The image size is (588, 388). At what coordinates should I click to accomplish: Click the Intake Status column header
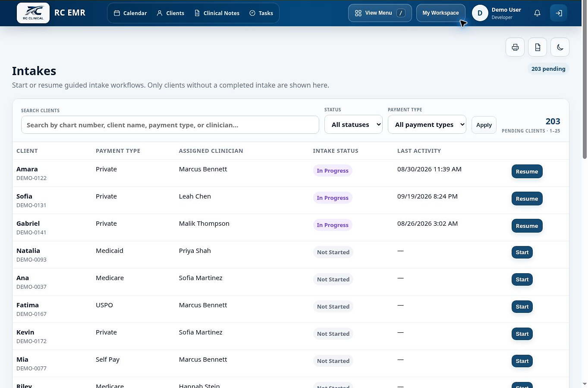(x=336, y=151)
